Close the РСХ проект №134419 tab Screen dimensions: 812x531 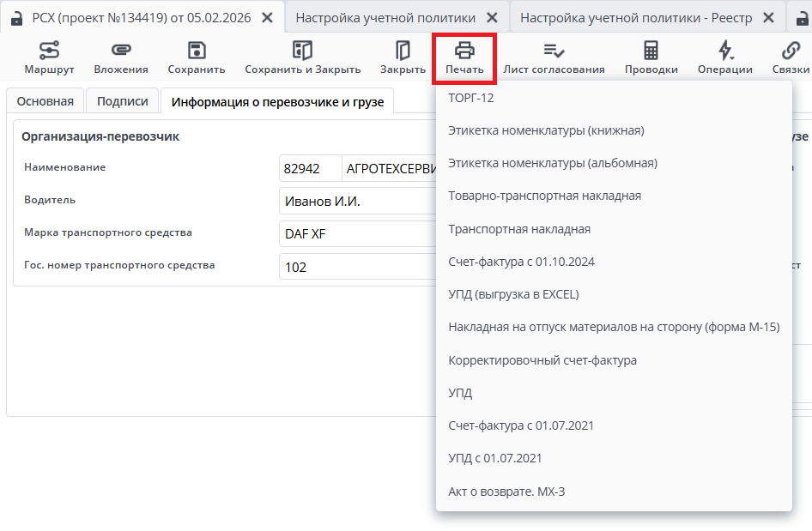(268, 17)
